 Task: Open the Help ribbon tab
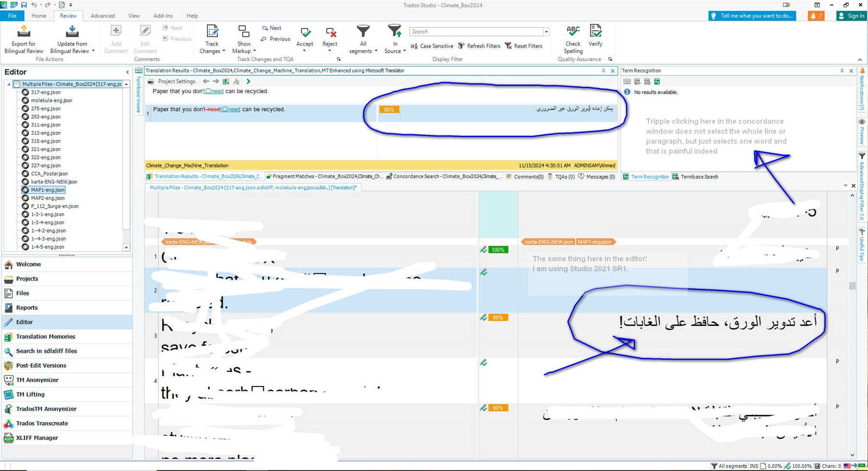[x=192, y=16]
